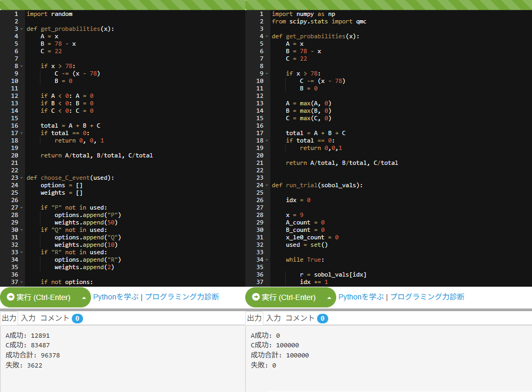Run the left editor code with 実行 button
This screenshot has height=392, width=532.
pos(39,297)
